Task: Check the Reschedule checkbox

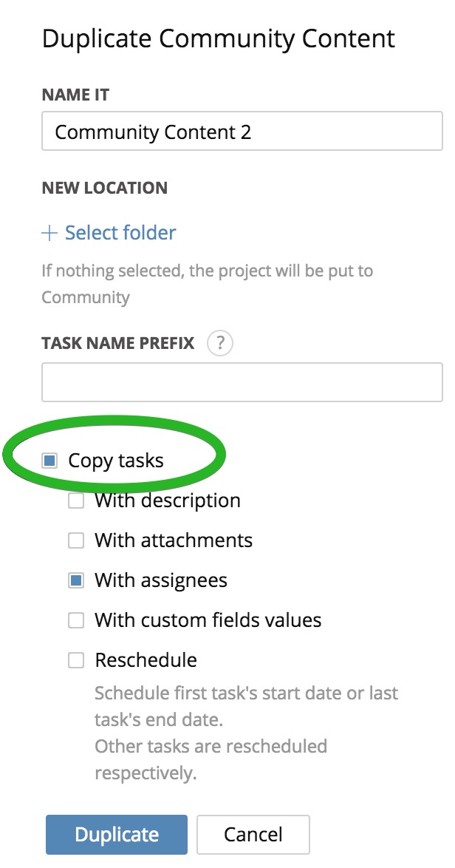Action: [76, 660]
